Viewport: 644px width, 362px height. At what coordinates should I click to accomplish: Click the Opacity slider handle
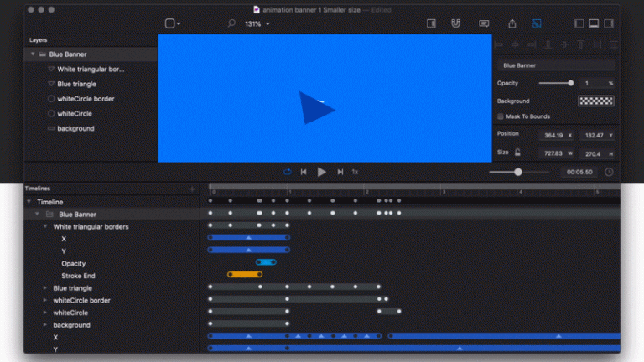570,83
